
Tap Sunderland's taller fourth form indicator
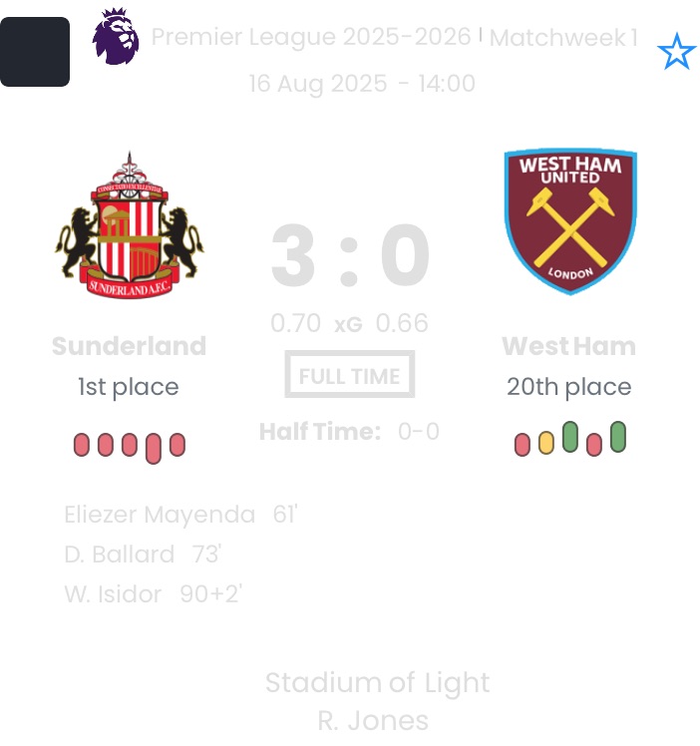coord(154,448)
